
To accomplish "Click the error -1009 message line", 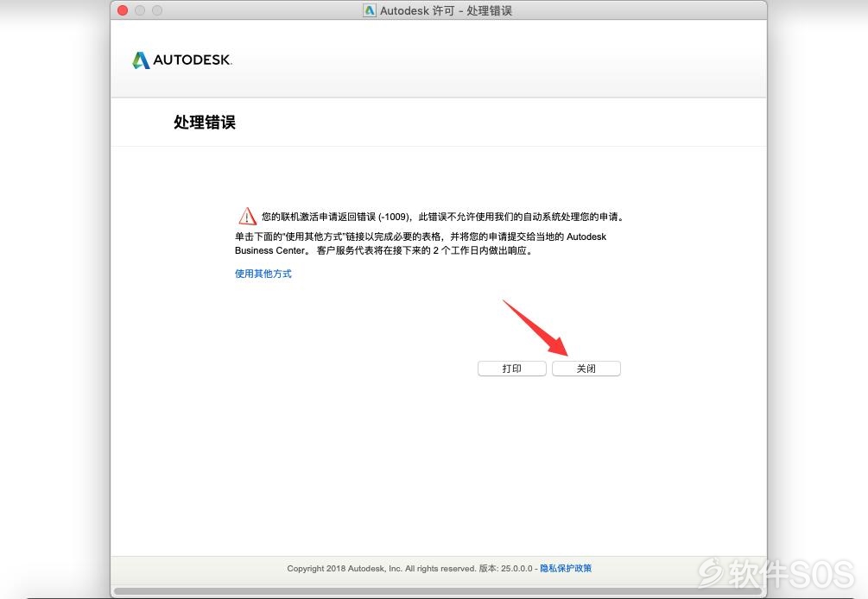I will 443,217.
